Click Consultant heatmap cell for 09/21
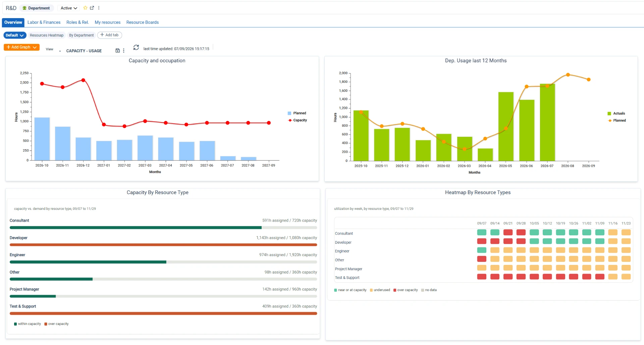 pos(508,233)
